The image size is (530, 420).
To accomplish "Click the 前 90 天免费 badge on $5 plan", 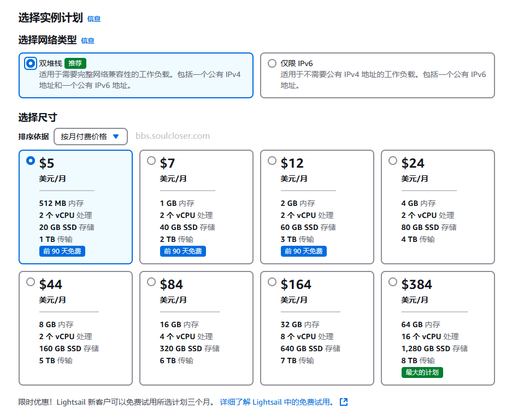I will coord(62,251).
